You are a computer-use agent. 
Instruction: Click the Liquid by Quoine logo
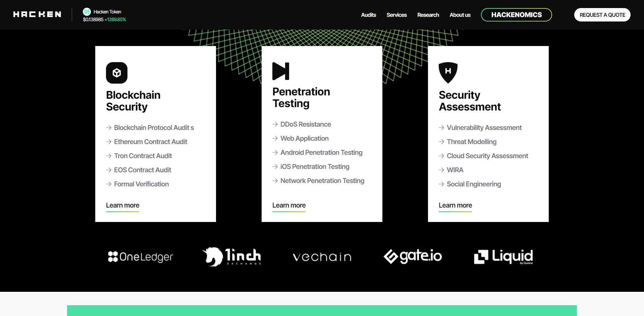(503, 257)
